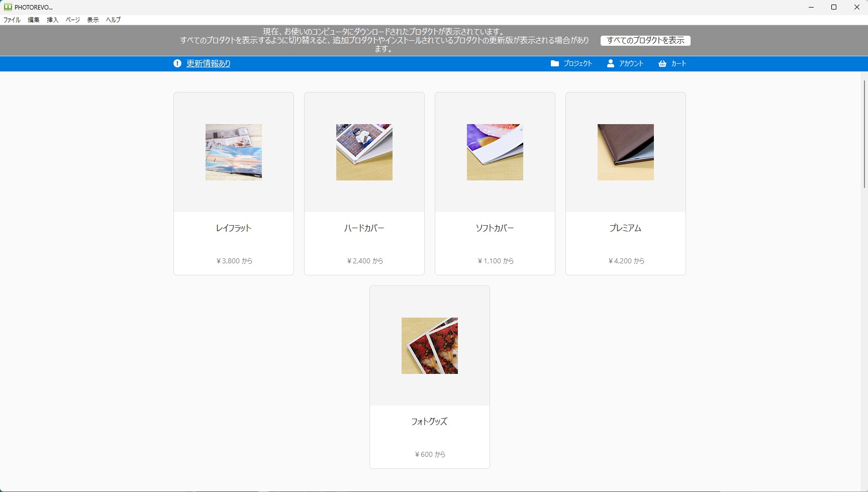This screenshot has height=492, width=868.
Task: Open the 表示 menu
Action: [93, 20]
